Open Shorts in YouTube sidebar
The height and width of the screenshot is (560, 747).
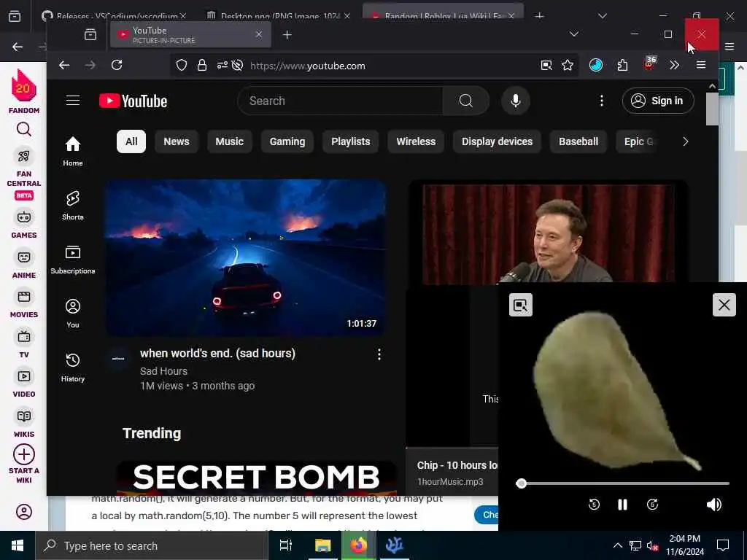point(73,205)
